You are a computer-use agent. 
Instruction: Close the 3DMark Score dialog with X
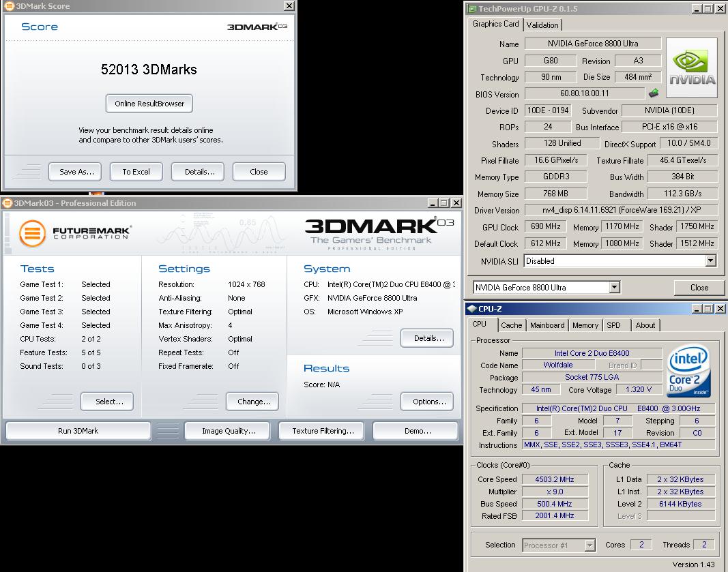point(289,6)
